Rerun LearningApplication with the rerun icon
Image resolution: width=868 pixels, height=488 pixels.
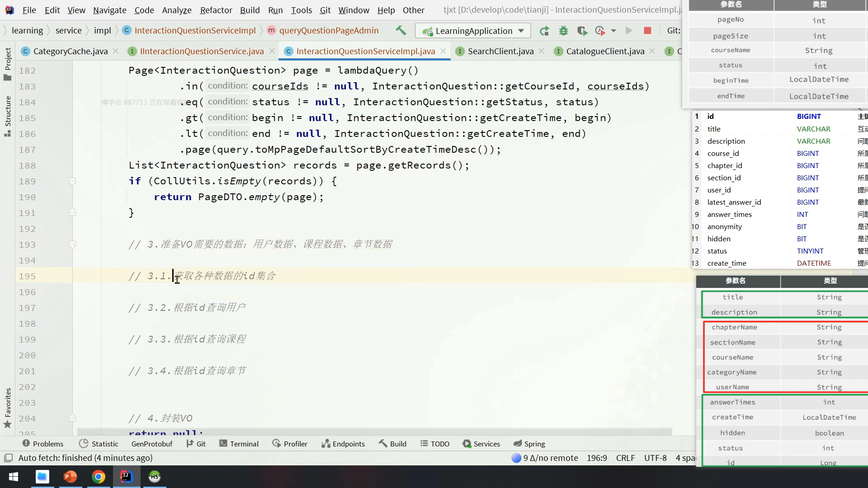(x=544, y=31)
